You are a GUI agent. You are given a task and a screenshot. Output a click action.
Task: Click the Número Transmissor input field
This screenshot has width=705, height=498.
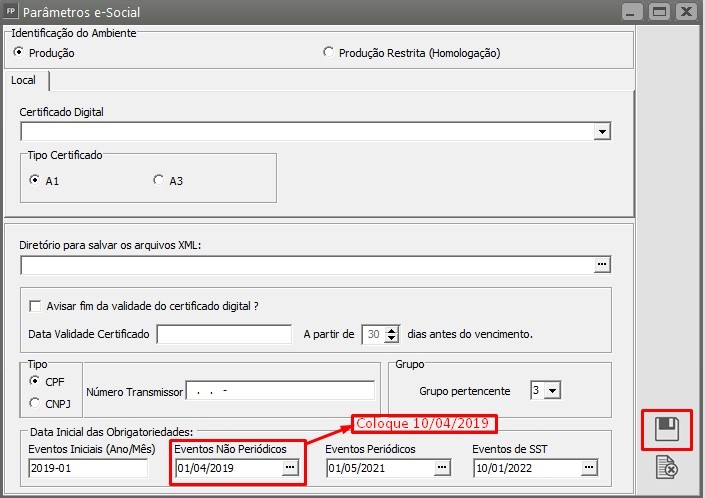tap(280, 391)
